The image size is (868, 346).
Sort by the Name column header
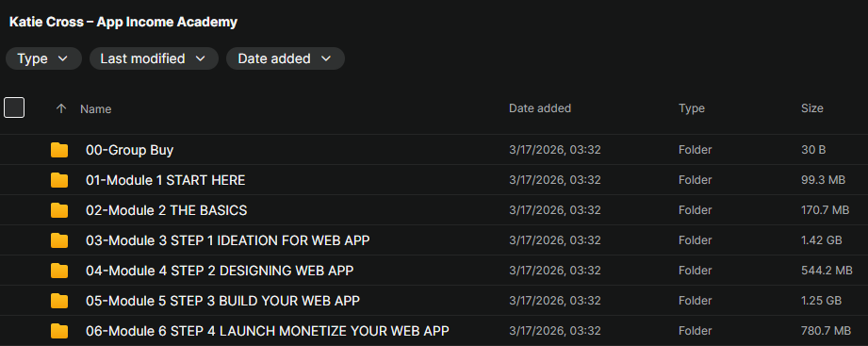[x=96, y=109]
